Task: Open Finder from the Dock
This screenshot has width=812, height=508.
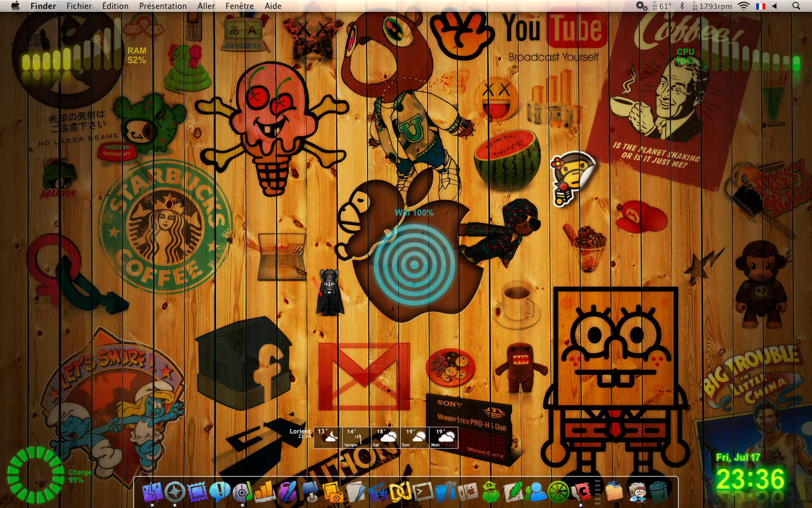Action: coord(152,492)
